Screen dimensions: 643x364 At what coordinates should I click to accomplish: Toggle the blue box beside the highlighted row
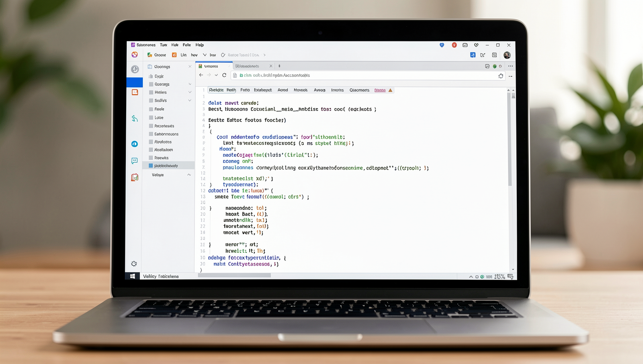point(151,166)
